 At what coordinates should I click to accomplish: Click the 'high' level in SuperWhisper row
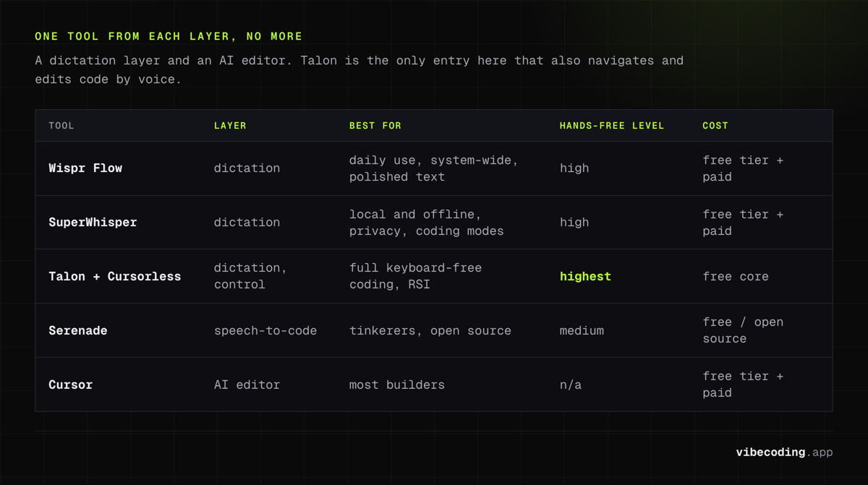point(574,223)
